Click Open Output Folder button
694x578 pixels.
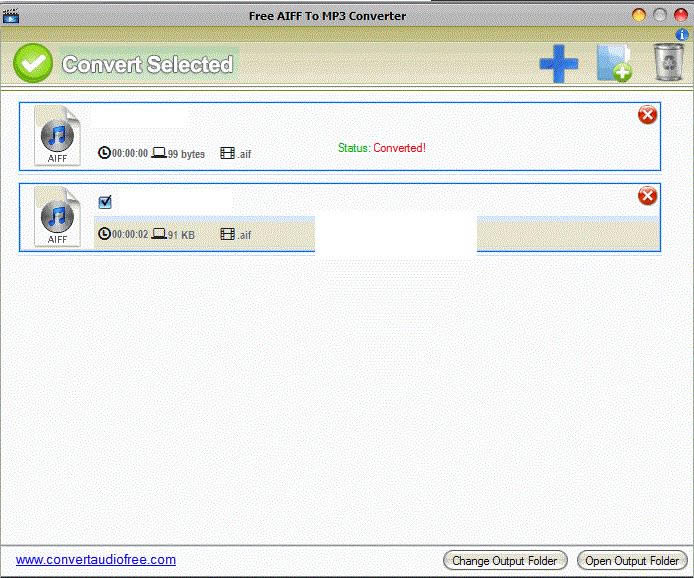[632, 561]
